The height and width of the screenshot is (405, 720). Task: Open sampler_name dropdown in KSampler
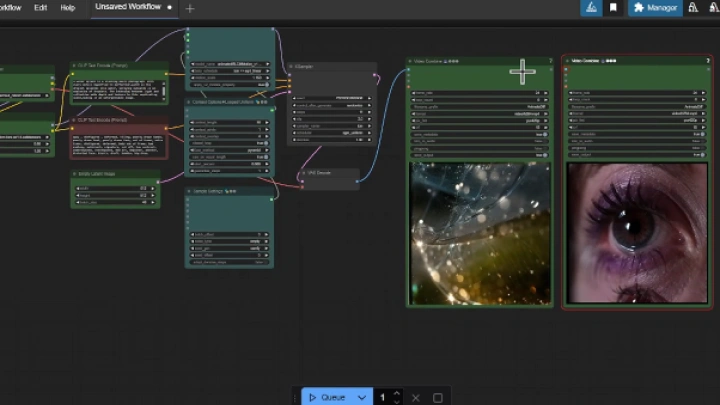pyautogui.click(x=332, y=126)
